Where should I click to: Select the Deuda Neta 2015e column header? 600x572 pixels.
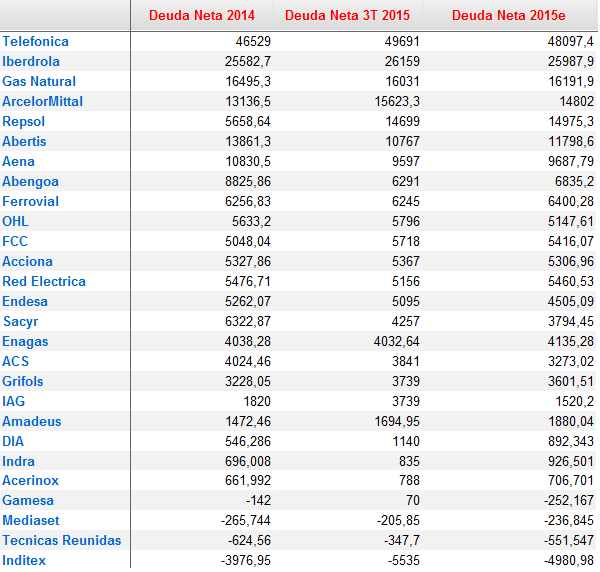(511, 15)
